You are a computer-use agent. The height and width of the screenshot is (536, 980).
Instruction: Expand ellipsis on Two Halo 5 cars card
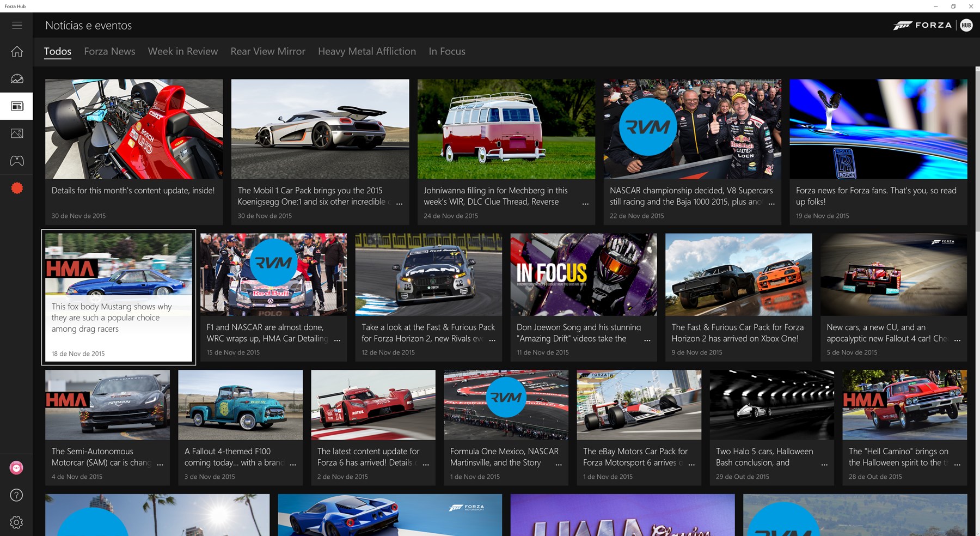point(824,464)
